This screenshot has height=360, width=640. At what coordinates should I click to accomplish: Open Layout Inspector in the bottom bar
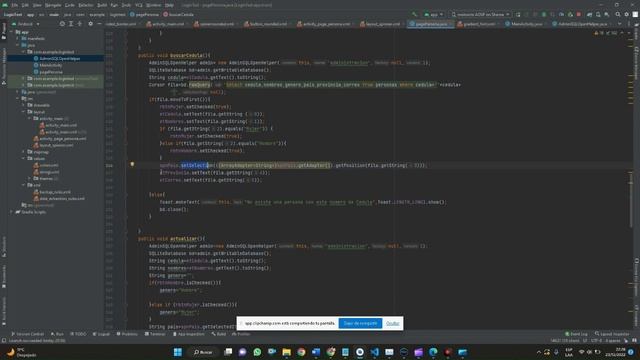pos(612,334)
